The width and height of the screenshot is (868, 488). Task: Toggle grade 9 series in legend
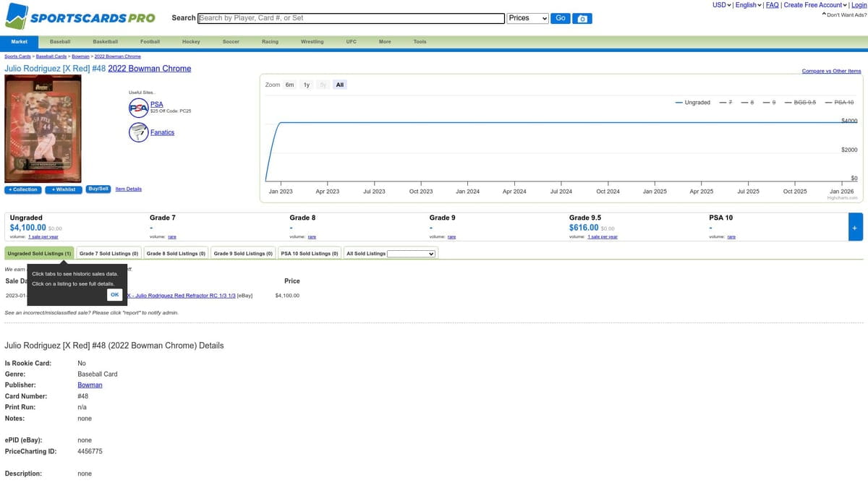coord(769,103)
